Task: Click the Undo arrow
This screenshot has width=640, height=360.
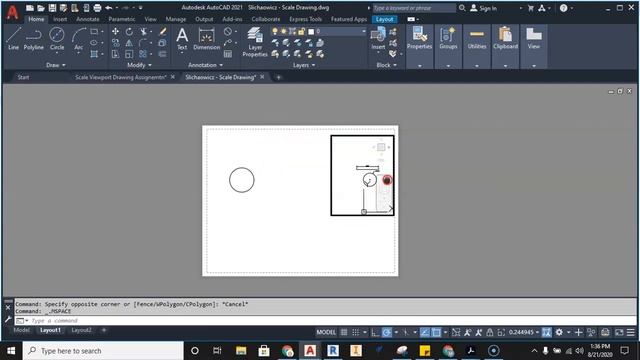Action: [x=109, y=8]
